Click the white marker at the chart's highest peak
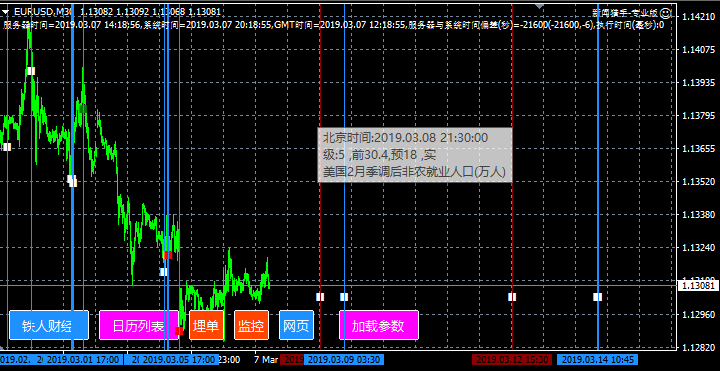Screen dimensions: 720x371 (31, 71)
